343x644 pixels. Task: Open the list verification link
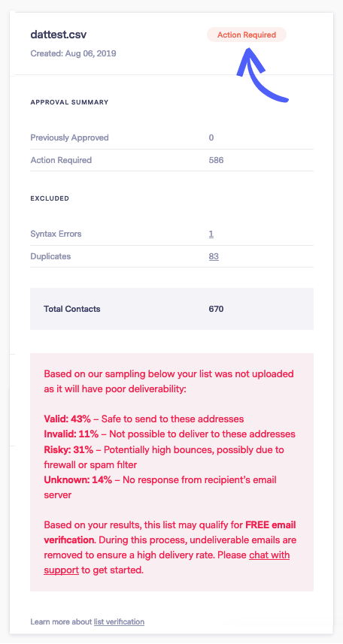point(119,621)
